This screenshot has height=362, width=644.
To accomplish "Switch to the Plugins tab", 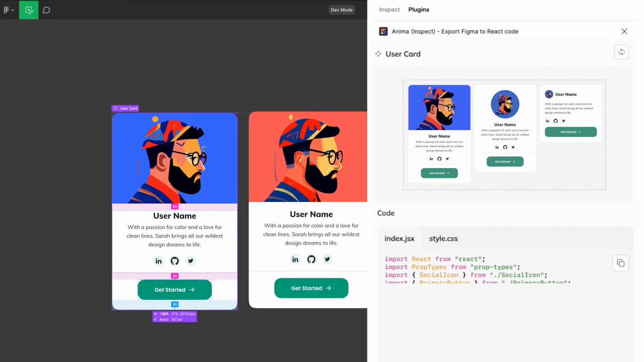I will (x=419, y=10).
